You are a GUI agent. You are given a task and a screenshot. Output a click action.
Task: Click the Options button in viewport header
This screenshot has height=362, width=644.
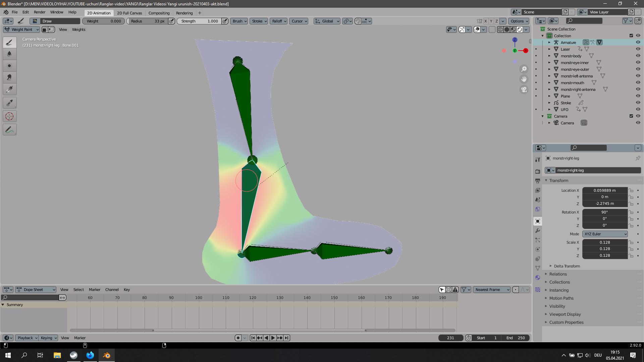pos(520,21)
